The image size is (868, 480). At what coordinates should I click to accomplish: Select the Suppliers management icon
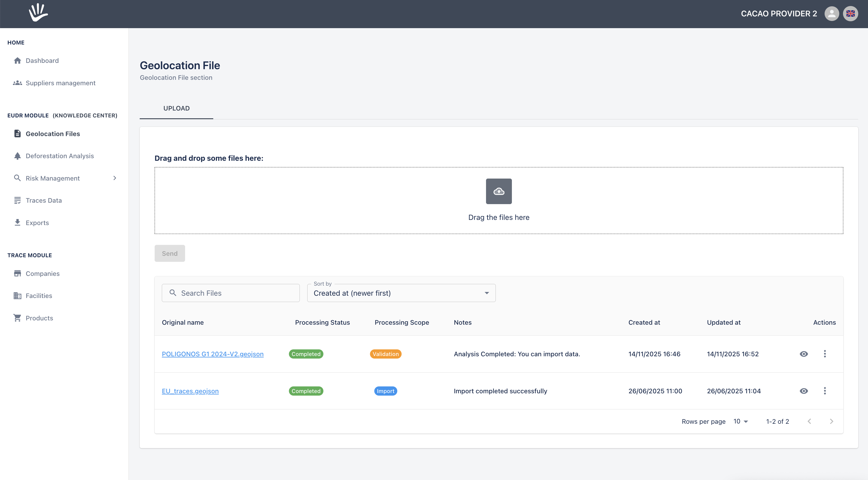pyautogui.click(x=17, y=83)
